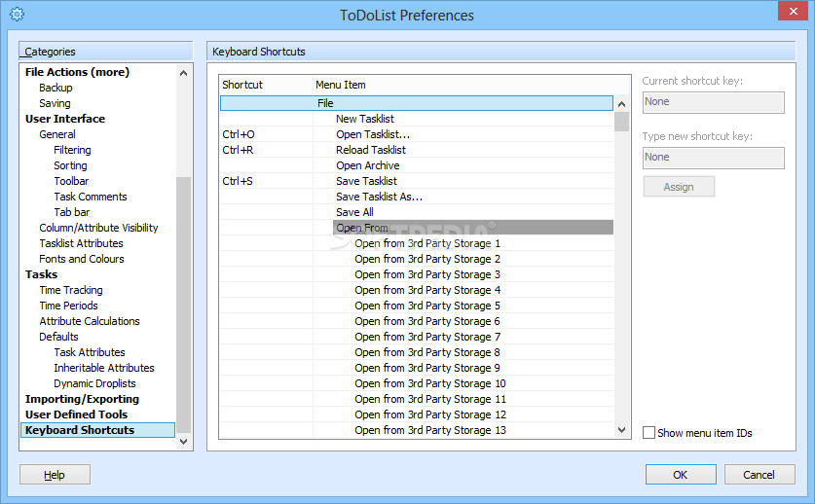Select User Defined Tools category

76,414
